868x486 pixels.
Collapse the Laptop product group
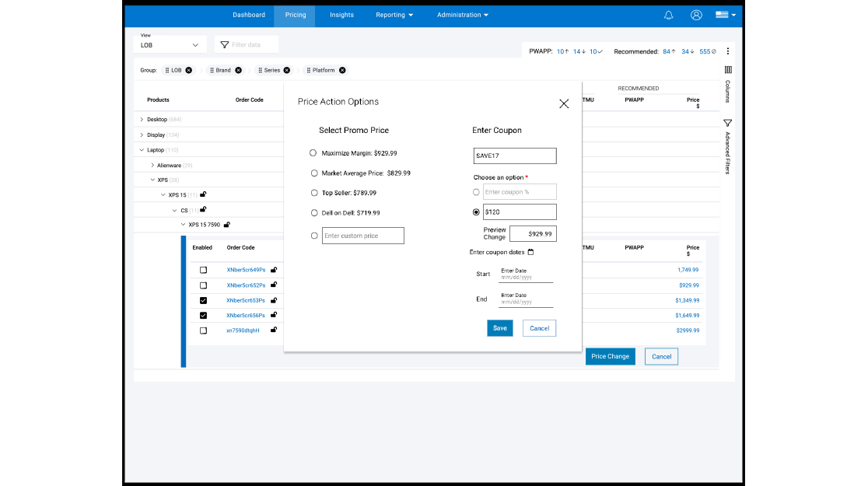142,150
